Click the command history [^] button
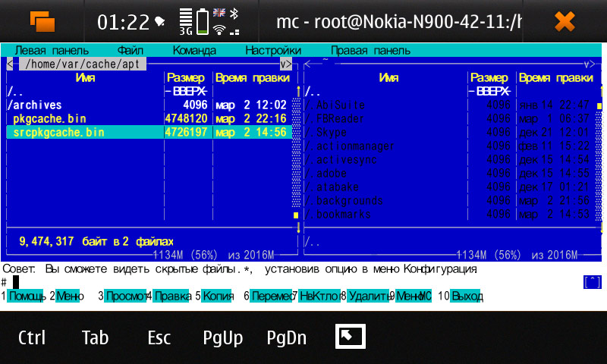The height and width of the screenshot is (364, 607). tap(592, 282)
